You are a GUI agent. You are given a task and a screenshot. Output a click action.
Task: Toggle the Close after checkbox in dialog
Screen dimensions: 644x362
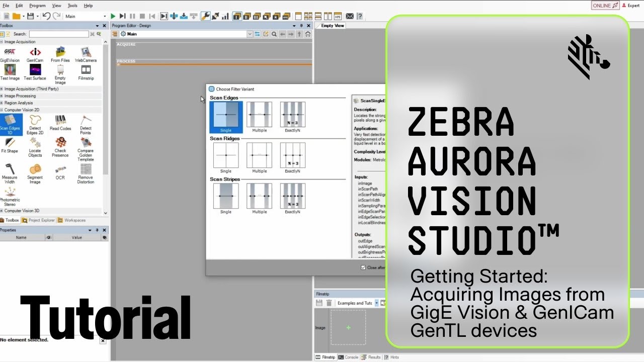[363, 267]
